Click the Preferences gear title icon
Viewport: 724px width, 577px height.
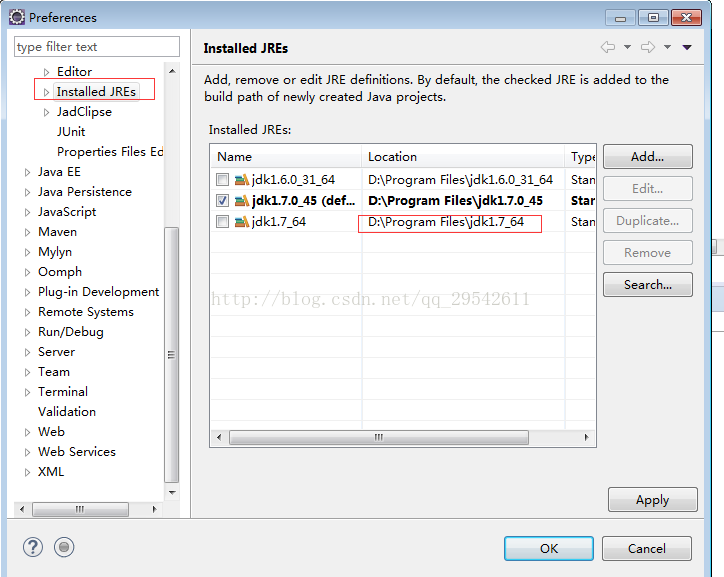pos(17,18)
